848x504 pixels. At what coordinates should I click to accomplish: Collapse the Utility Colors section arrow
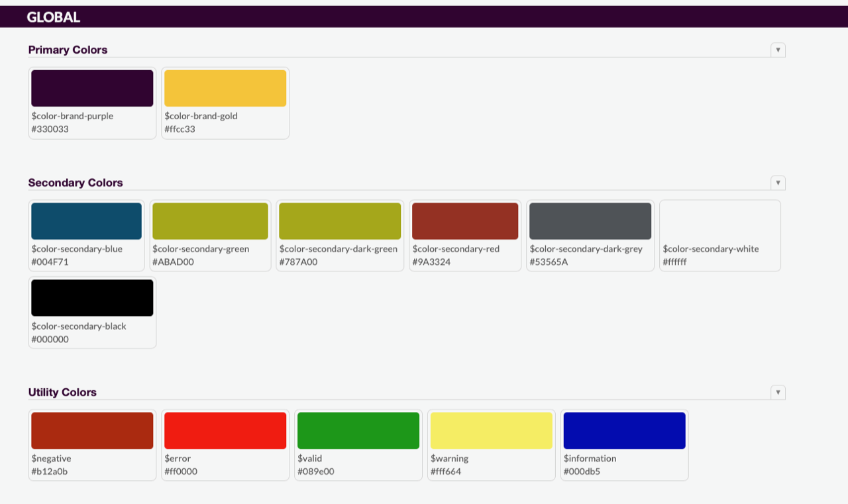(778, 392)
